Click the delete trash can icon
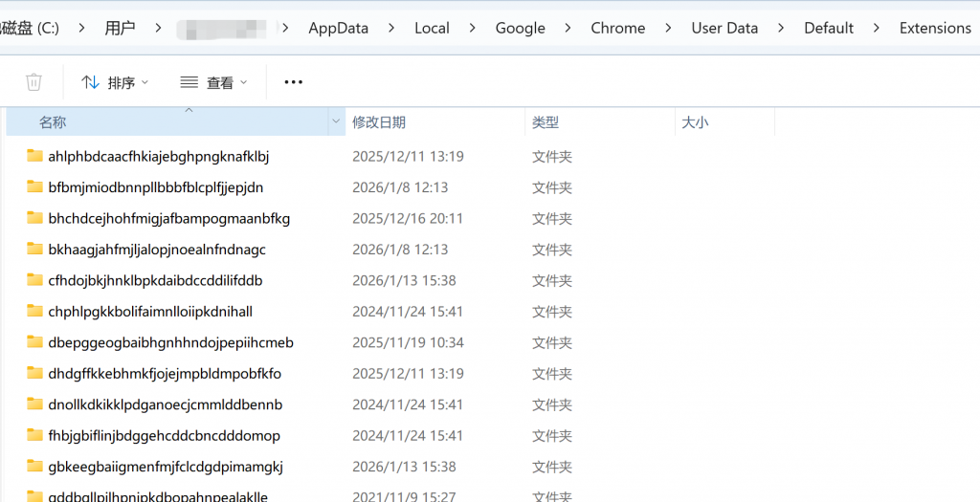Viewport: 980px width, 502px height. click(33, 82)
